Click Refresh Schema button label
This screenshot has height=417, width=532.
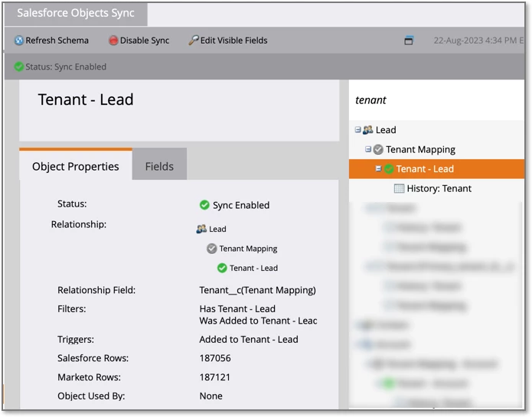pyautogui.click(x=57, y=41)
